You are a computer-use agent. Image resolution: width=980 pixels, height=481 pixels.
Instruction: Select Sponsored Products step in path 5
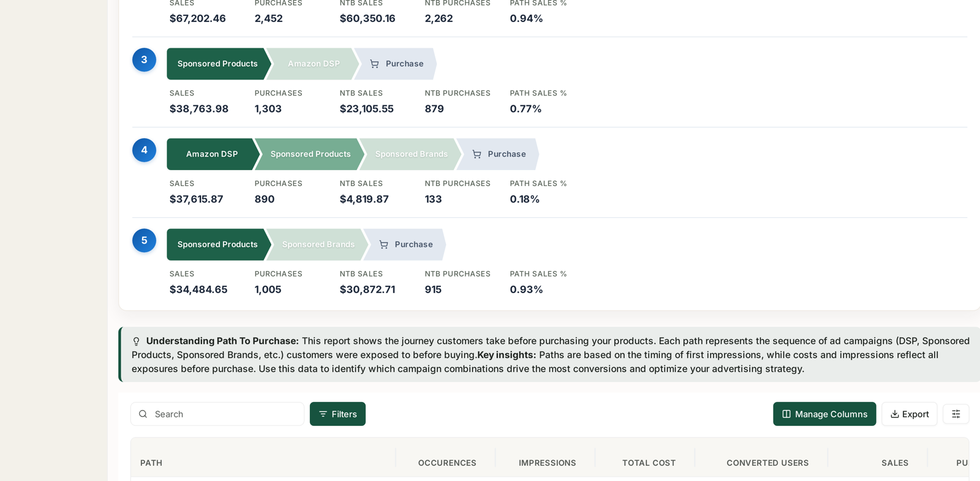pyautogui.click(x=217, y=245)
